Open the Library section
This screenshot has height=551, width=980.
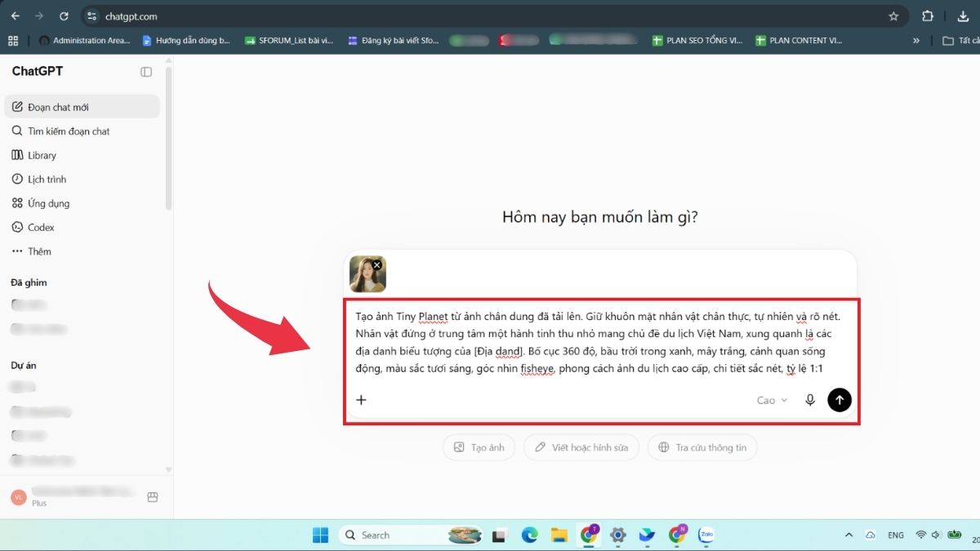click(82, 155)
